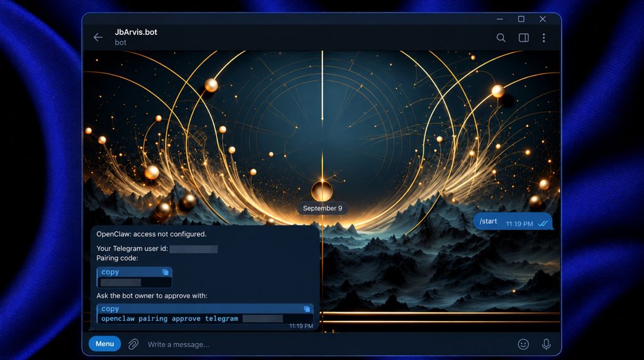Copy the pairing code via its copy icon
Viewport: 644px width, 360px height.
pyautogui.click(x=165, y=272)
